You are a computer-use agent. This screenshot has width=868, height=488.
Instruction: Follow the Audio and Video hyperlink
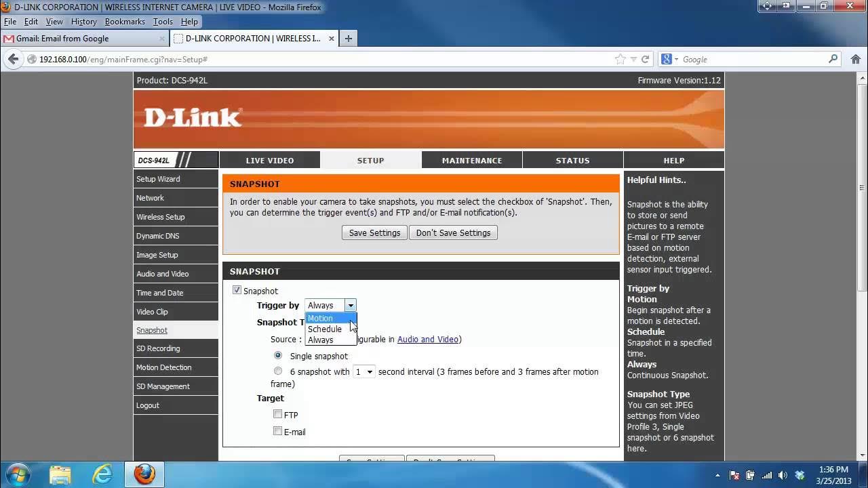point(428,339)
